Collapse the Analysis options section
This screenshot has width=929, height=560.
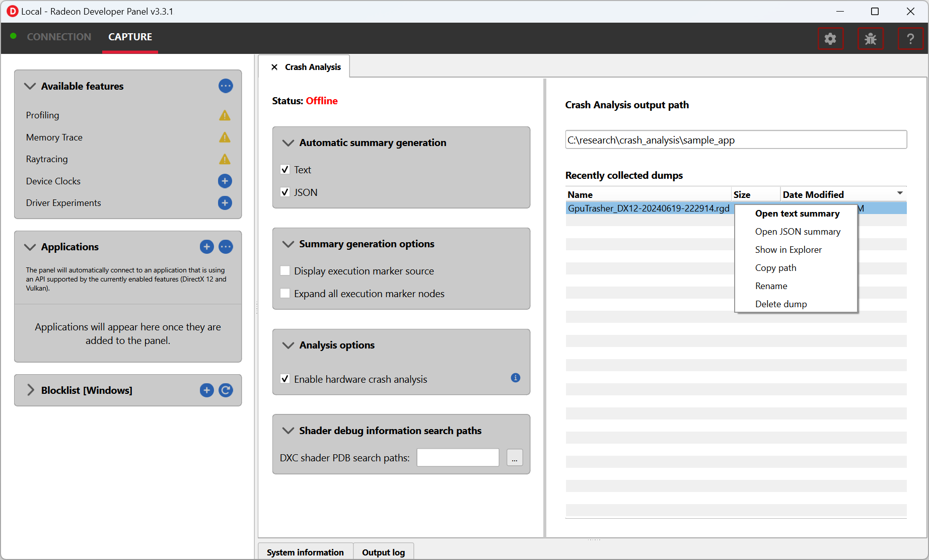pyautogui.click(x=288, y=345)
